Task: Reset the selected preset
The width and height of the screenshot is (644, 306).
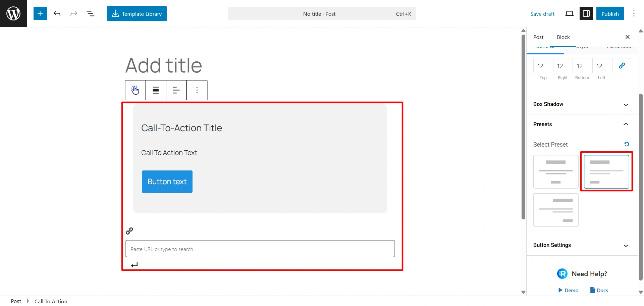Action: click(x=627, y=144)
